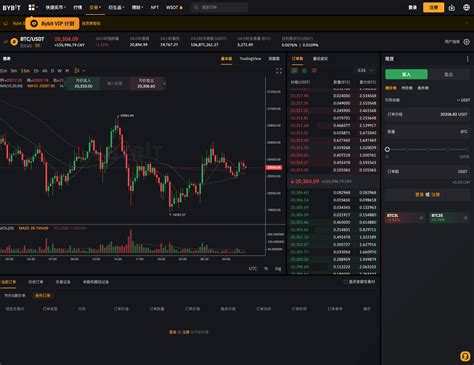The height and width of the screenshot is (365, 474).
Task: Click the UTC timezone setting
Action: point(253,268)
